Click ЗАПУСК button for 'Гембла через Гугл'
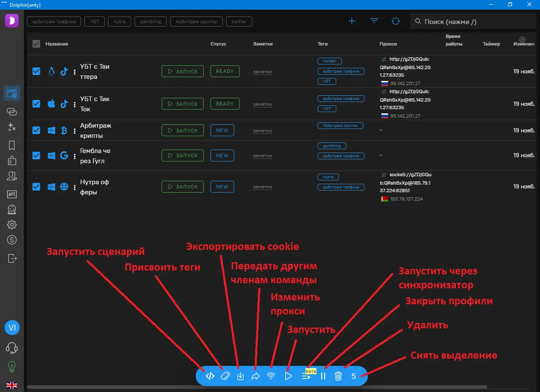The image size is (540, 392). coord(183,156)
